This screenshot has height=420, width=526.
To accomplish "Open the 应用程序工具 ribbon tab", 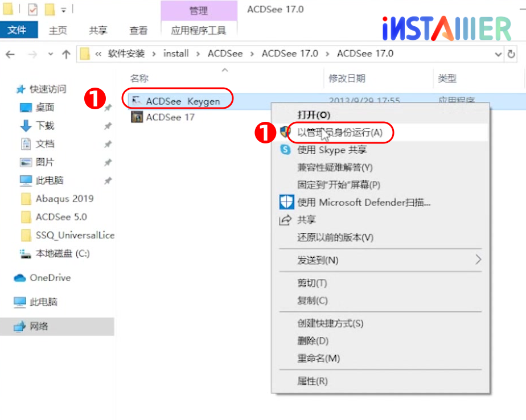I will (199, 31).
